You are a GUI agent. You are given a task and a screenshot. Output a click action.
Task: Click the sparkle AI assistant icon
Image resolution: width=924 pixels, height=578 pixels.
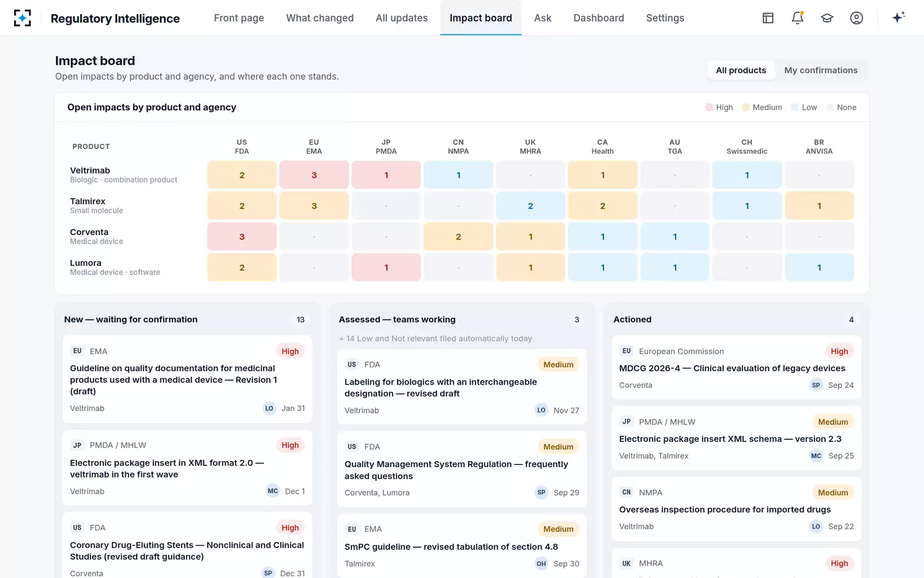click(x=898, y=17)
